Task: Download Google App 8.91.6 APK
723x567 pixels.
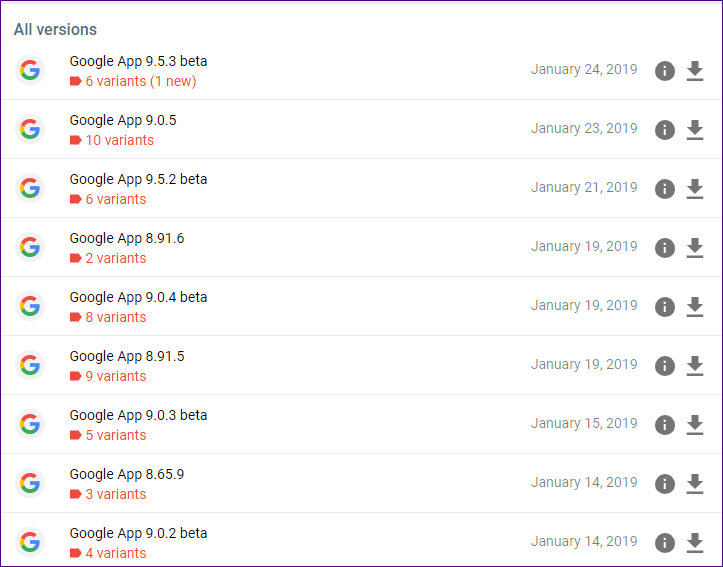Action: (x=694, y=248)
